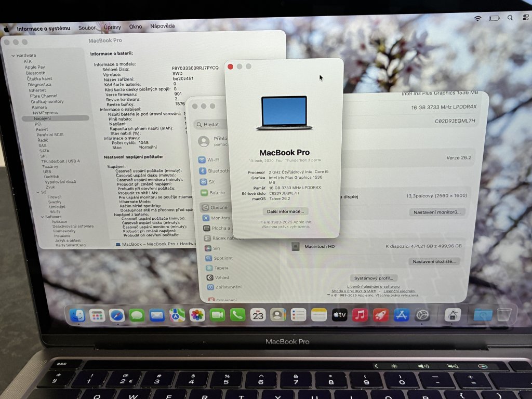Click the System Information icon in the Dock
The image size is (532, 399).
(x=453, y=315)
